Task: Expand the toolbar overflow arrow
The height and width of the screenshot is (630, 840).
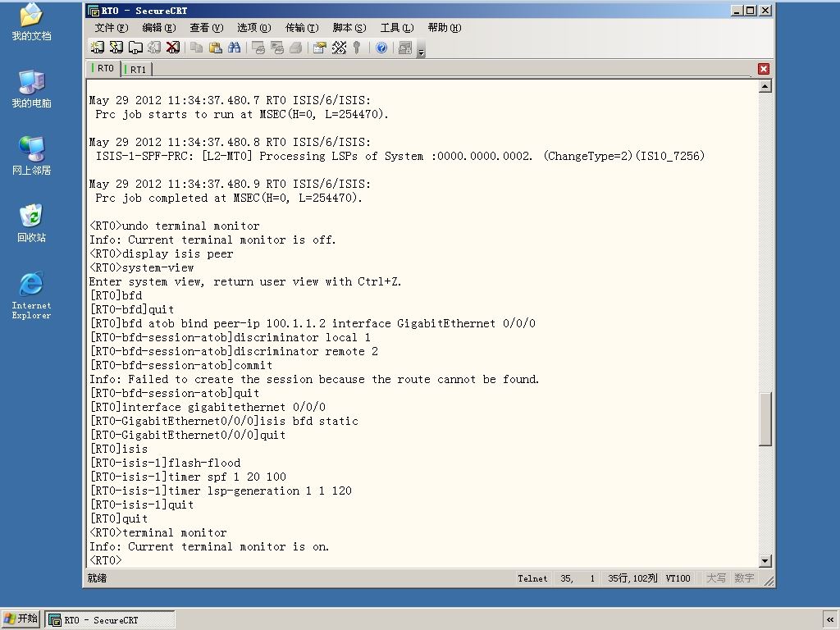Action: 421,52
